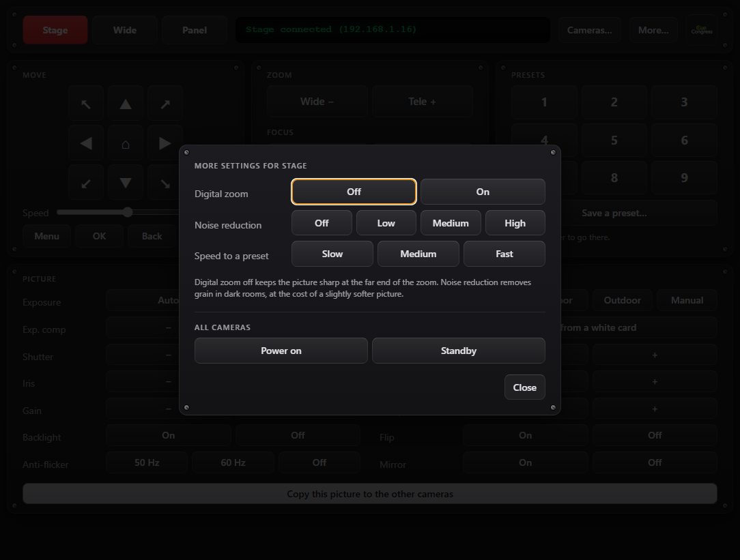Turn Flip On
The height and width of the screenshot is (560, 740).
525,435
